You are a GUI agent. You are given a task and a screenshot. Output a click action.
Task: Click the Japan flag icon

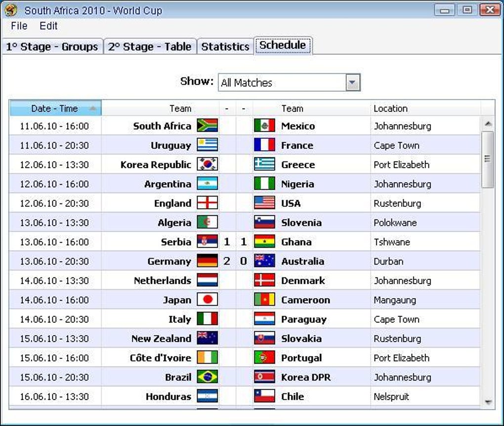tap(207, 300)
